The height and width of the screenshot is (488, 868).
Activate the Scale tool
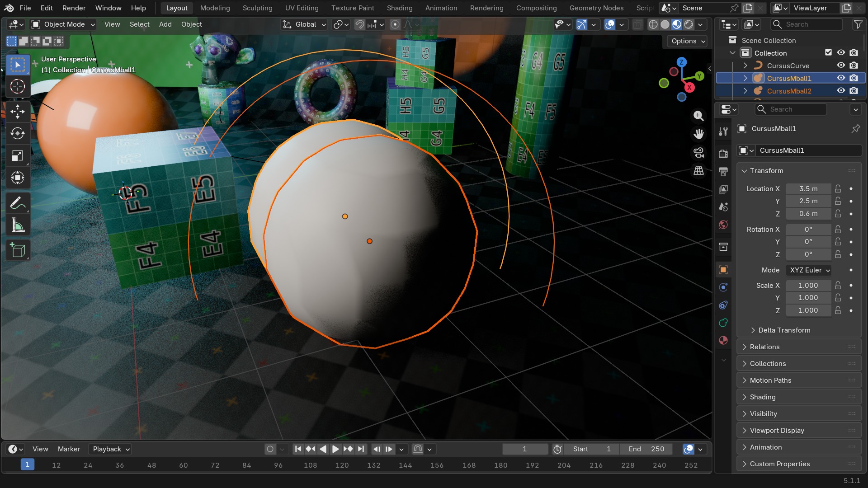coord(18,155)
